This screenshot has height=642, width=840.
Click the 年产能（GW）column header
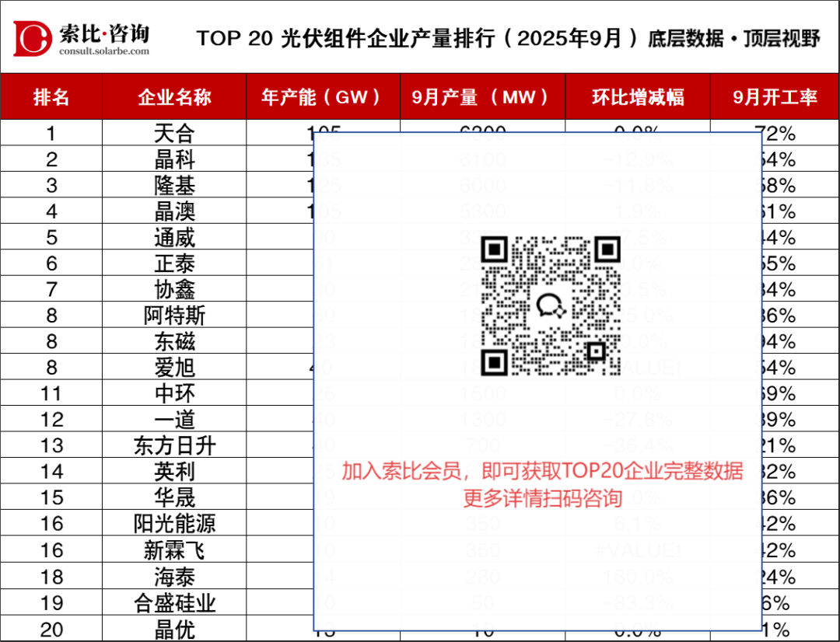click(323, 97)
